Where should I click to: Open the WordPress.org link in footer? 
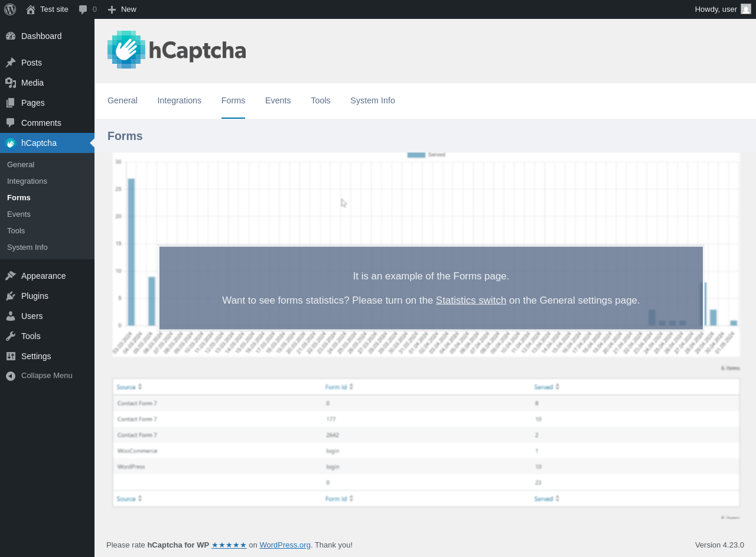click(285, 545)
